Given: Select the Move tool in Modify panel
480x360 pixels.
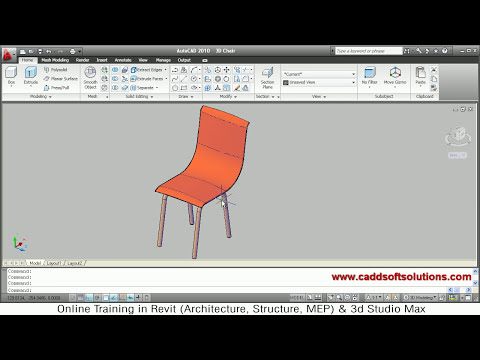Looking at the screenshot, I should [x=226, y=70].
